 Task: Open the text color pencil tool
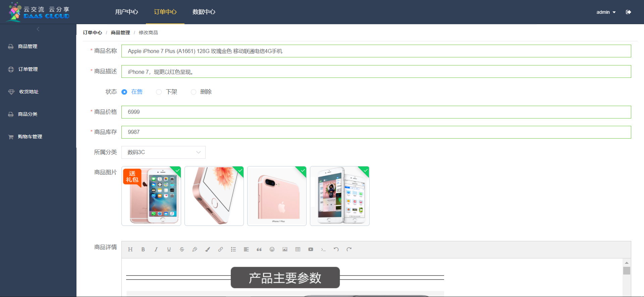[195, 249]
